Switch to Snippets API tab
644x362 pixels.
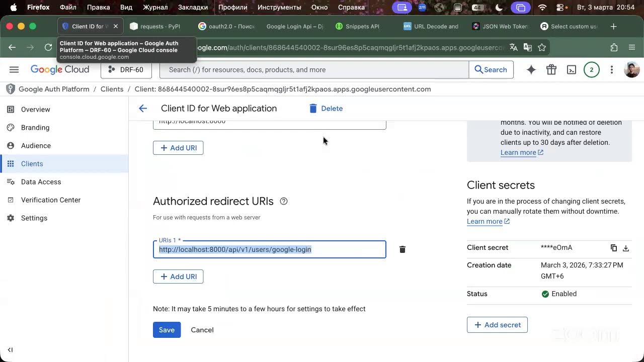363,27
